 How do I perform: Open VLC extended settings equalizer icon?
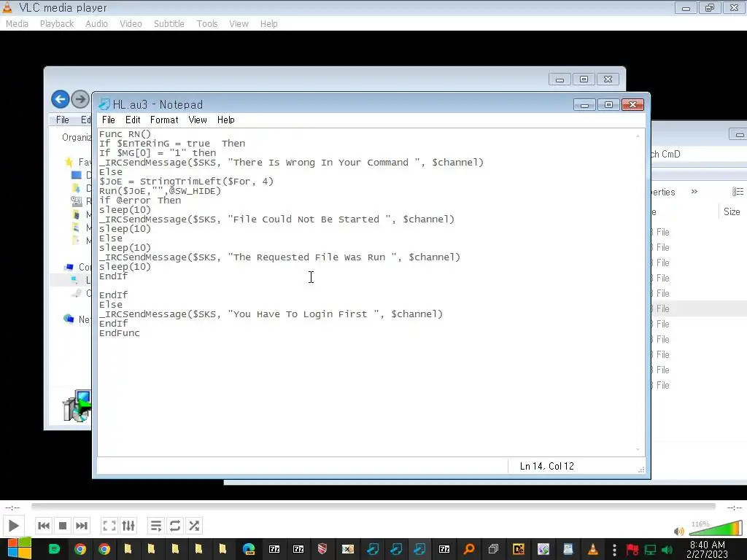coord(128,526)
